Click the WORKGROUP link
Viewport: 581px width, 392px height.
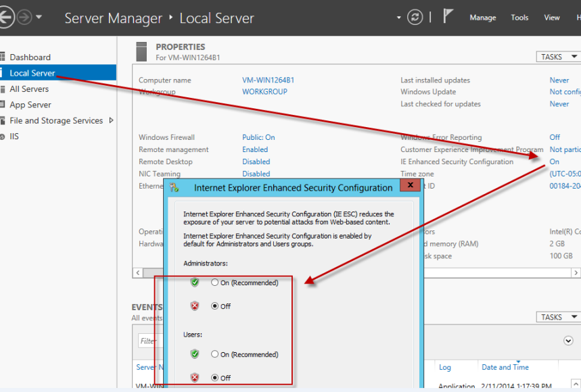coord(264,92)
